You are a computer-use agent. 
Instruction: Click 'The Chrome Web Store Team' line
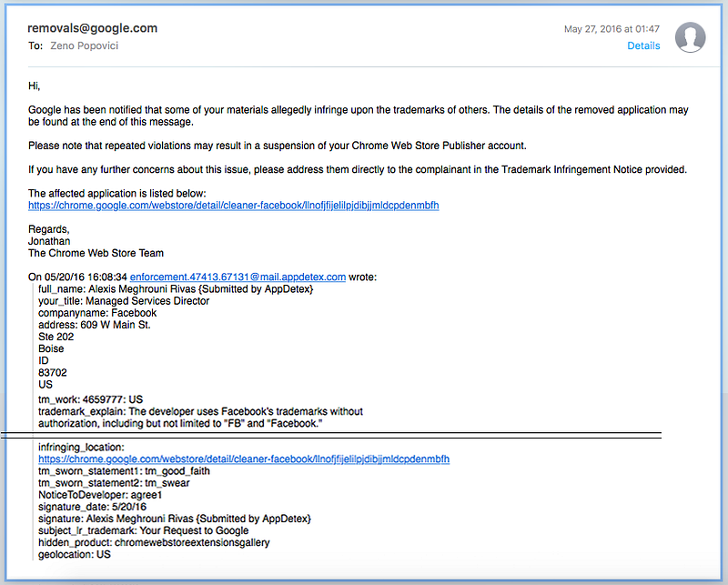pyautogui.click(x=96, y=253)
